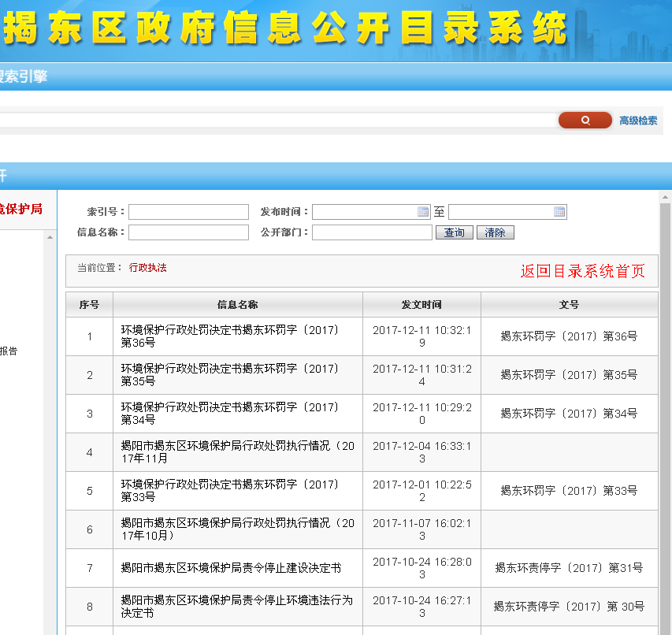Click 返回目录系统首页 link
The width and height of the screenshot is (672, 635).
pyautogui.click(x=583, y=271)
